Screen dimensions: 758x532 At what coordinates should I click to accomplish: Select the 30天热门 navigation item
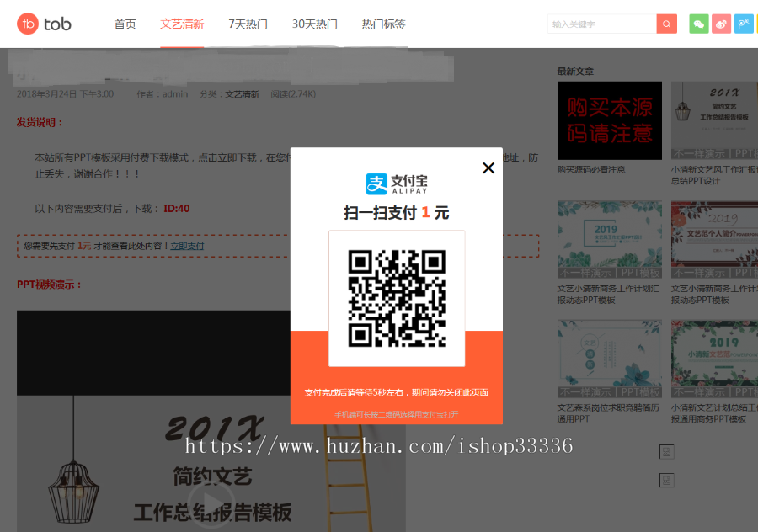coord(314,24)
